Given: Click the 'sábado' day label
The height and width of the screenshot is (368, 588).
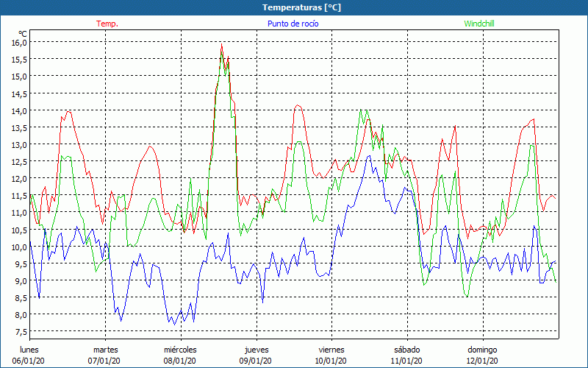Looking at the screenshot, I should (407, 350).
